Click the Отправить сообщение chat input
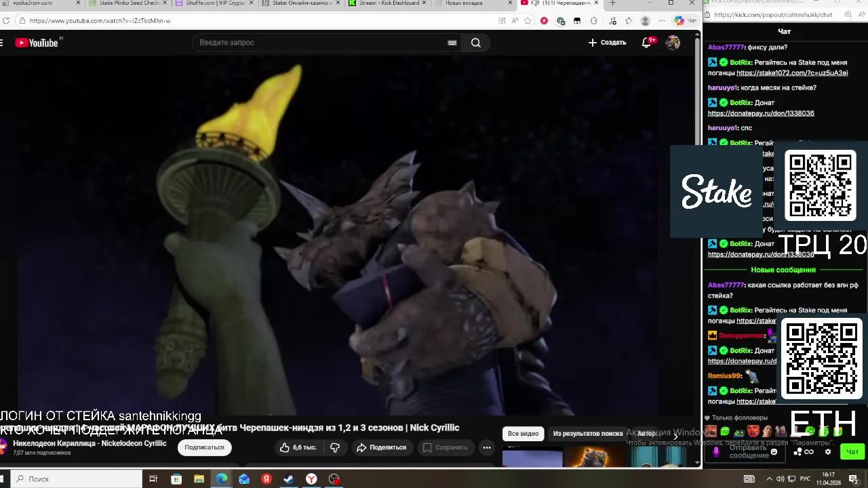This screenshot has width=868, height=488. pyautogui.click(x=749, y=452)
